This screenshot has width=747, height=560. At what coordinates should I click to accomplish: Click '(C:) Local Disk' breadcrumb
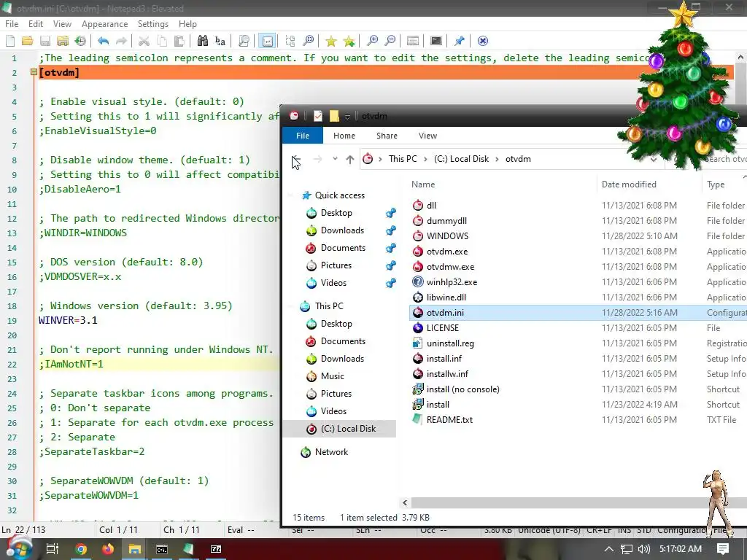pyautogui.click(x=461, y=159)
